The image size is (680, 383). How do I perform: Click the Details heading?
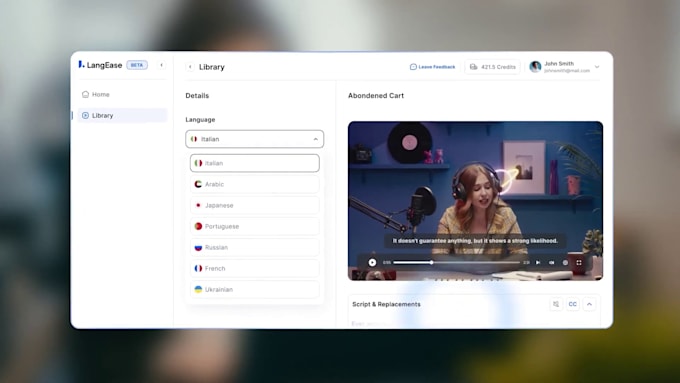(x=197, y=95)
